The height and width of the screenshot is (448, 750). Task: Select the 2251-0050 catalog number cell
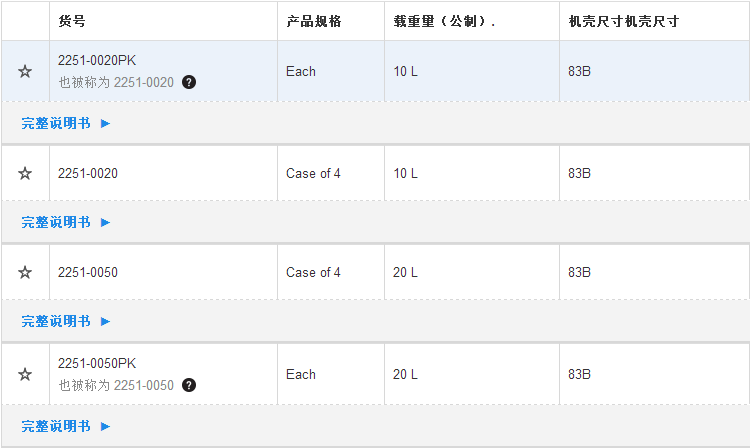tap(163, 273)
